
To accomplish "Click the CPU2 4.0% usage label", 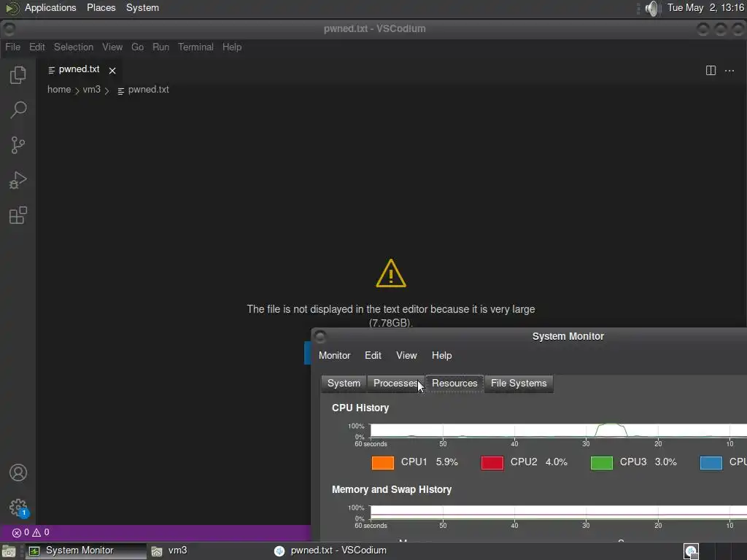I will (539, 462).
